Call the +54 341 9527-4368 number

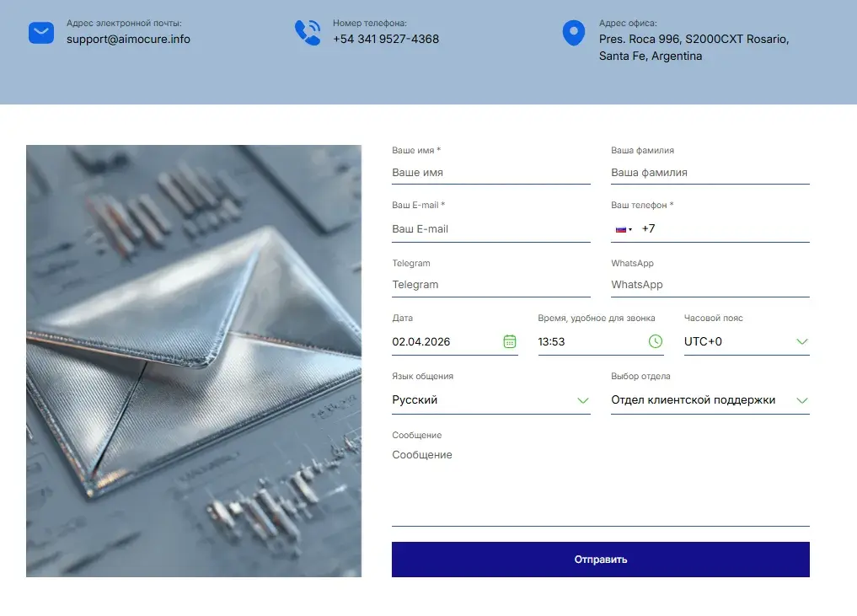tap(386, 40)
